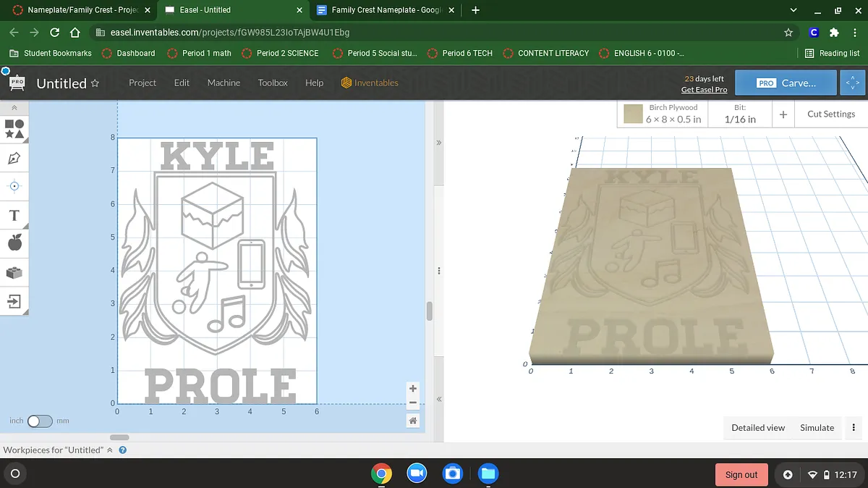Select the Pen drawing tool
The width and height of the screenshot is (868, 488).
[x=14, y=158]
